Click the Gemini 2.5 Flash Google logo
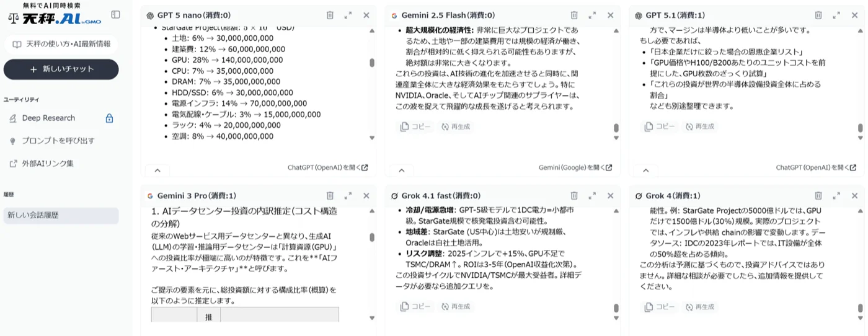Image resolution: width=868 pixels, height=336 pixels. 394,15
